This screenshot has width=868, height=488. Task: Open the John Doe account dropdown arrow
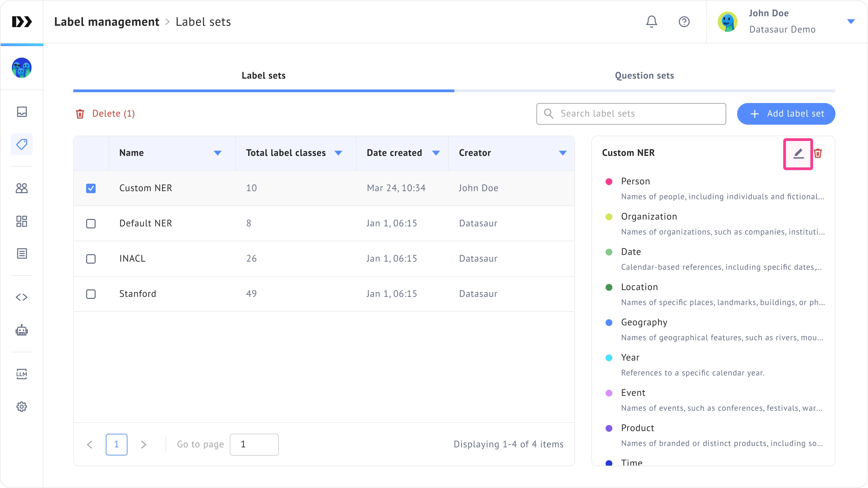click(851, 22)
